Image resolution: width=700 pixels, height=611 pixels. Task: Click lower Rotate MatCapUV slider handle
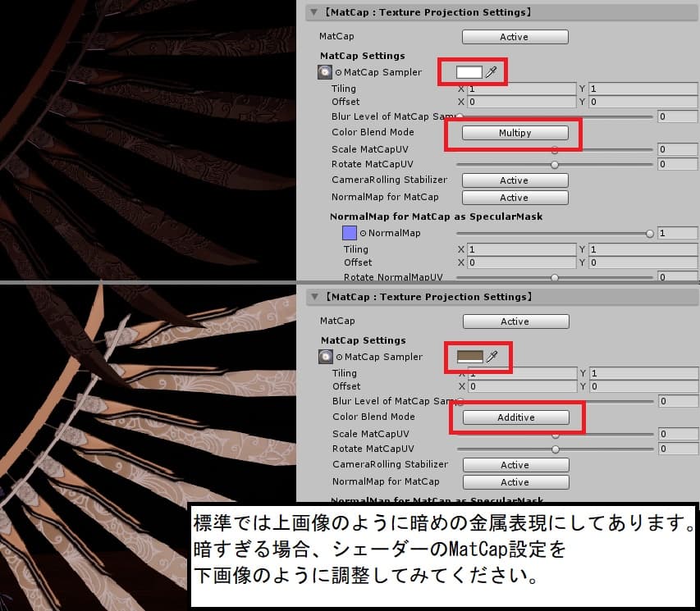tap(556, 449)
